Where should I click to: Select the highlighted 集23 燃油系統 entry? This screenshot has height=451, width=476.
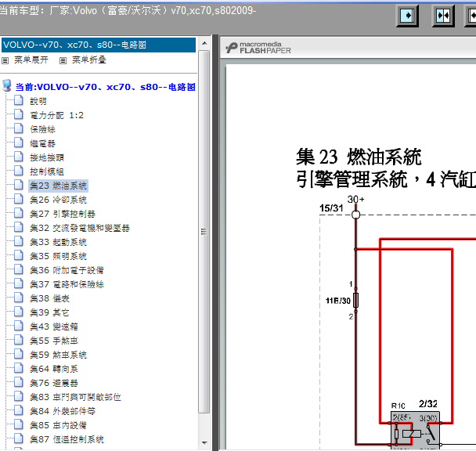click(x=58, y=186)
